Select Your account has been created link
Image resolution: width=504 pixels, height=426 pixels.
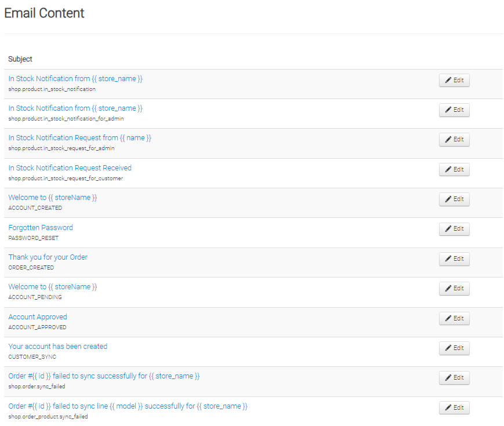tap(57, 347)
